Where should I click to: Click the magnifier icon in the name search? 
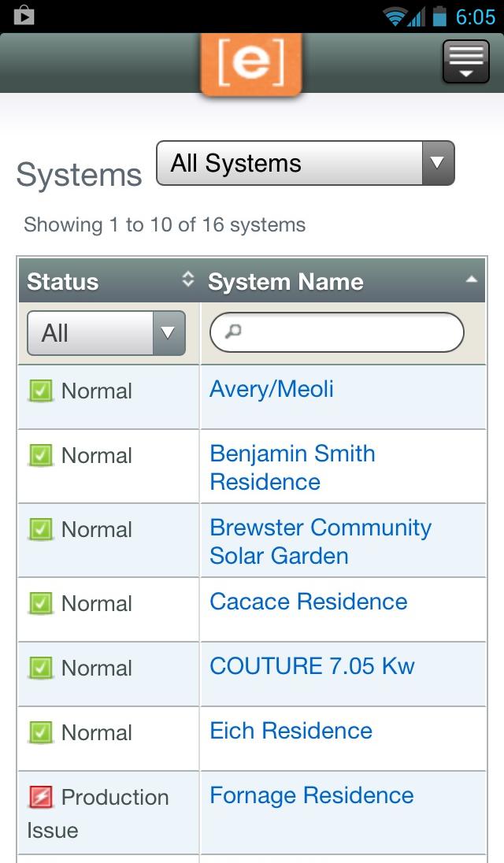click(232, 332)
